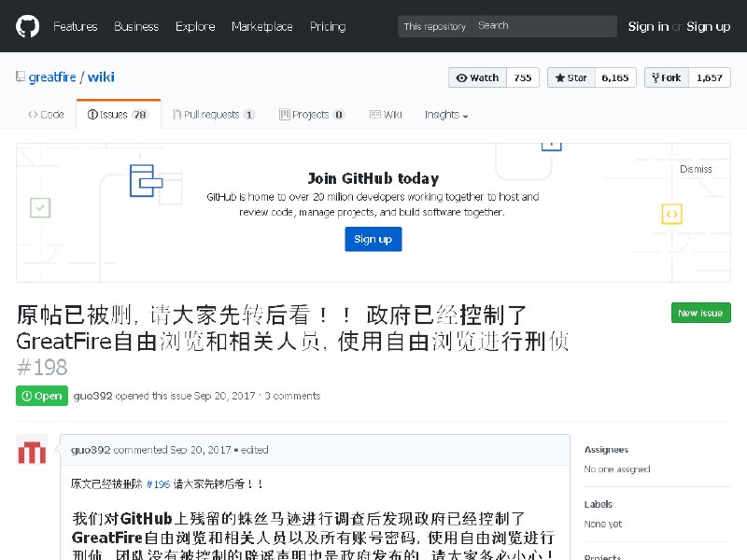Screen dimensions: 747x560
Task: Click the blue Sign up button
Action: [x=373, y=239]
